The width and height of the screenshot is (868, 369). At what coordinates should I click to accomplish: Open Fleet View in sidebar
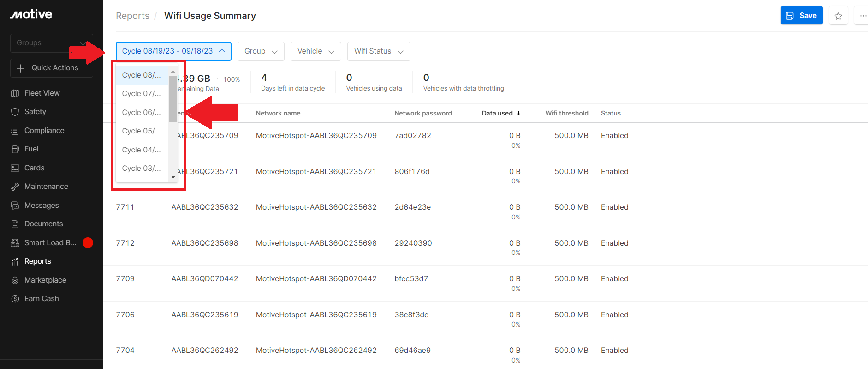(x=42, y=93)
